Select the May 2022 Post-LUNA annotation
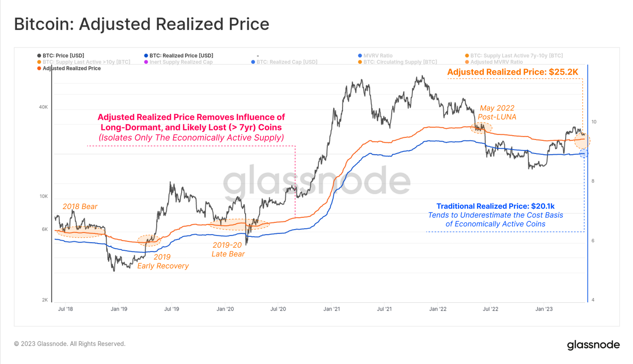 click(497, 112)
